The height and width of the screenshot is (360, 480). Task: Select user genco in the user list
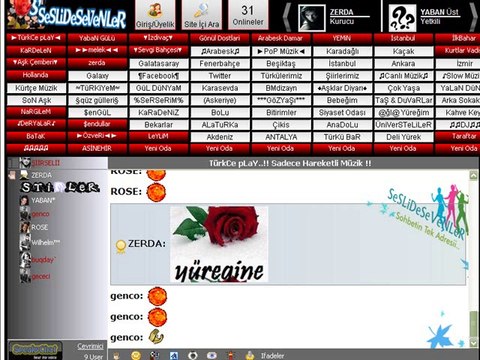tap(40, 214)
